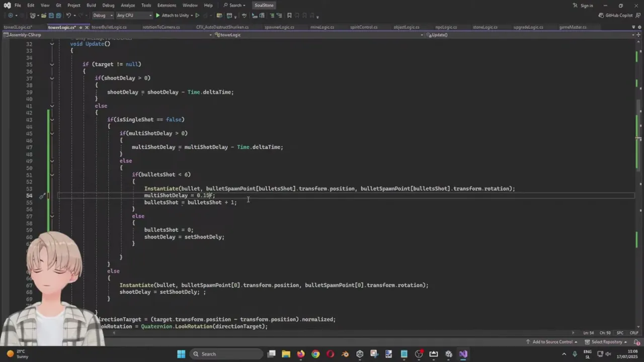
Task: Open the Task View taskbar icon
Action: 271,354
